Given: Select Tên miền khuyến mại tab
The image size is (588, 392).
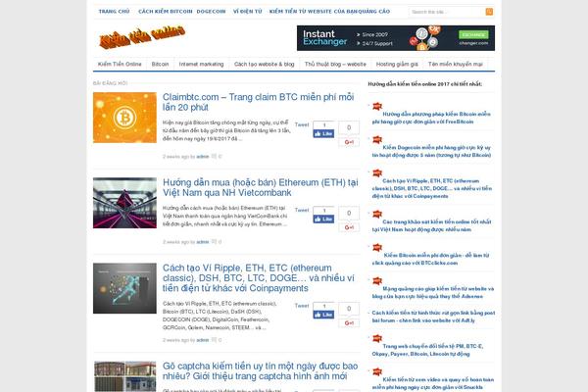Looking at the screenshot, I should (456, 64).
